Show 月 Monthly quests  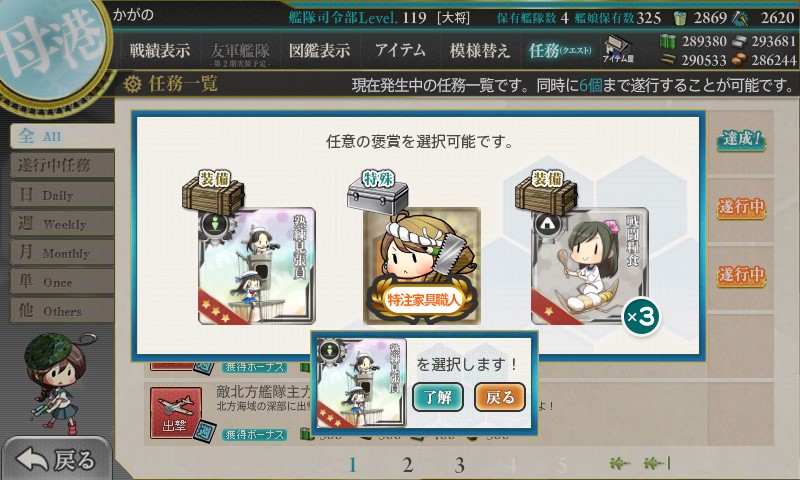pos(62,253)
